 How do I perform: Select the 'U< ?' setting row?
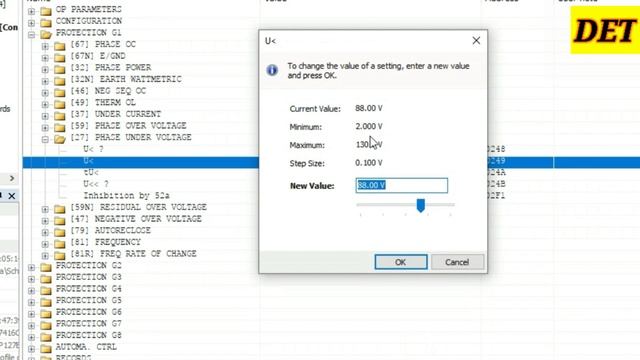pos(93,149)
